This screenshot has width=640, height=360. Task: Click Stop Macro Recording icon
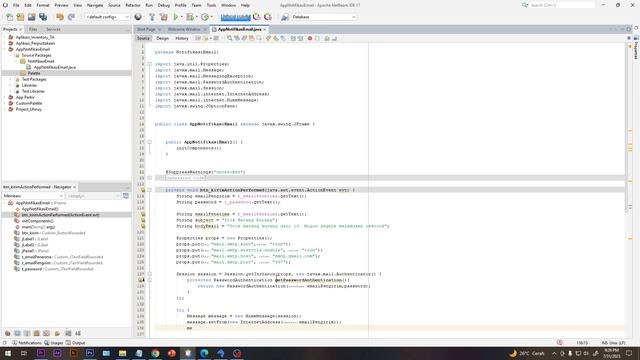click(317, 38)
